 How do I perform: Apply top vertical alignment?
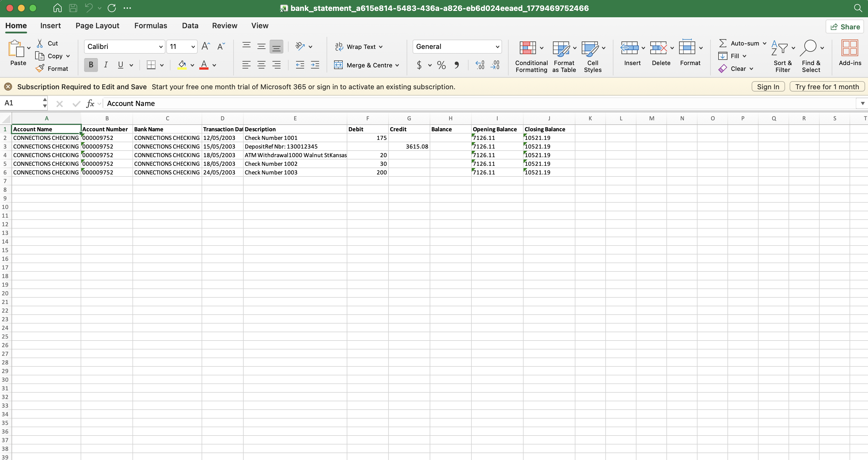246,46
